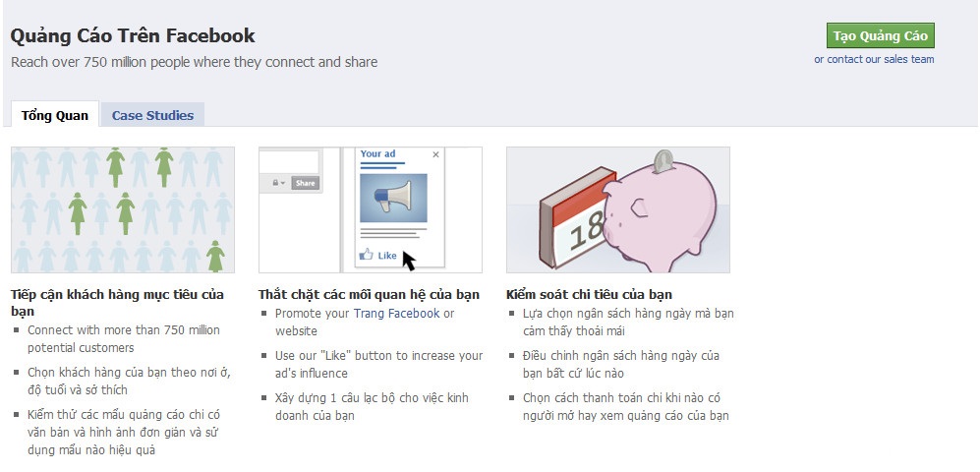
Task: Switch to the Tổng Quan tab
Action: [54, 115]
